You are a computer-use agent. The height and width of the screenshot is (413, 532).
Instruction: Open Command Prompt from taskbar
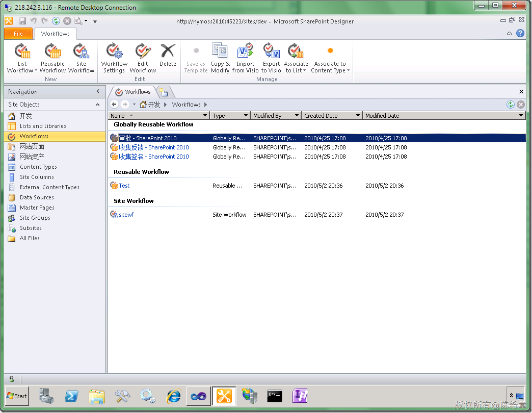coord(275,396)
